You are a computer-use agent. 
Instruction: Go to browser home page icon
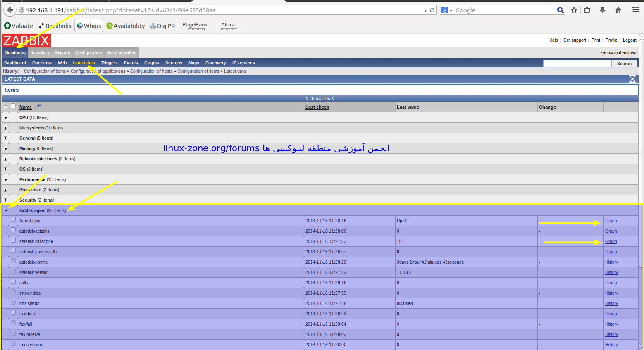tap(618, 10)
